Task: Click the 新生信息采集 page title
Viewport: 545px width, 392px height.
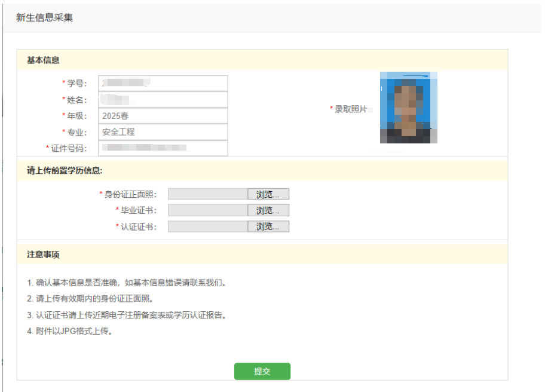Action: click(44, 18)
